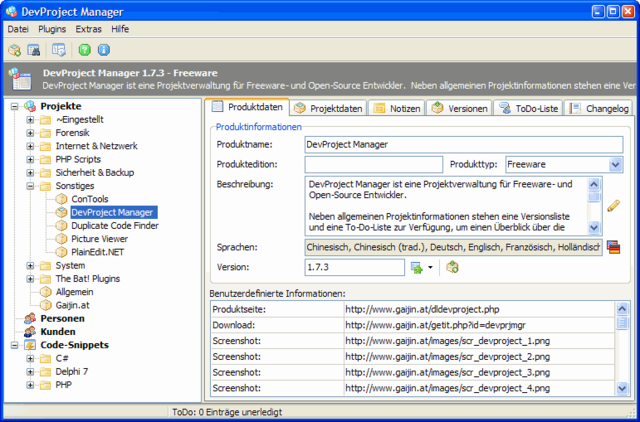640x422 pixels.
Task: Select DevProject Manager in the tree
Action: [x=112, y=212]
